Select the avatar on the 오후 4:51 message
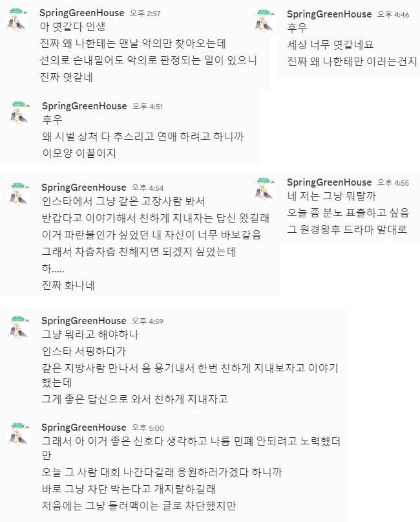 tap(19, 113)
